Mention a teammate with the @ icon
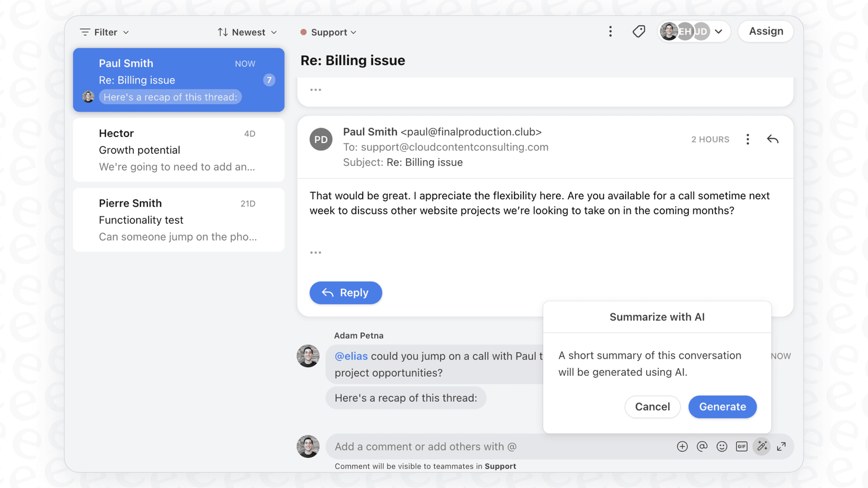Viewport: 868px width, 488px height. pyautogui.click(x=702, y=446)
